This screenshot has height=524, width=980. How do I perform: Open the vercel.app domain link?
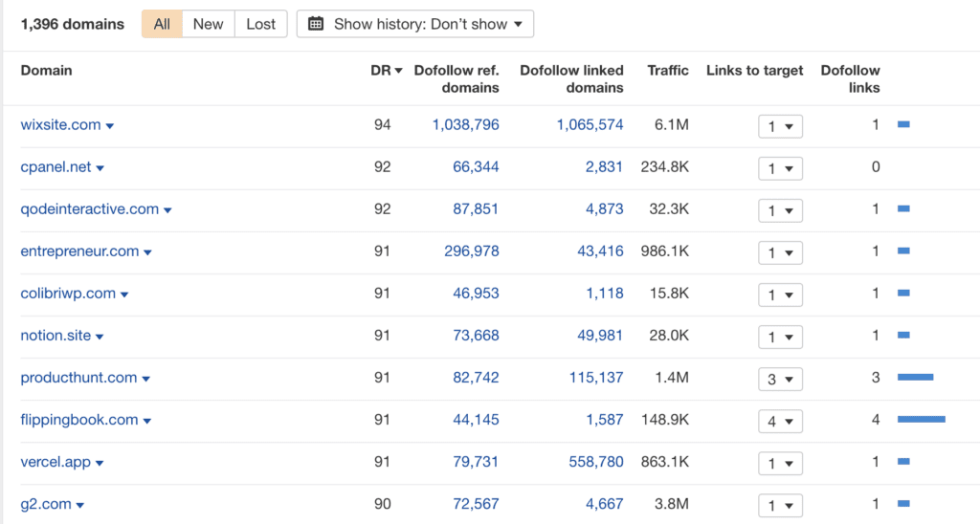pos(56,462)
